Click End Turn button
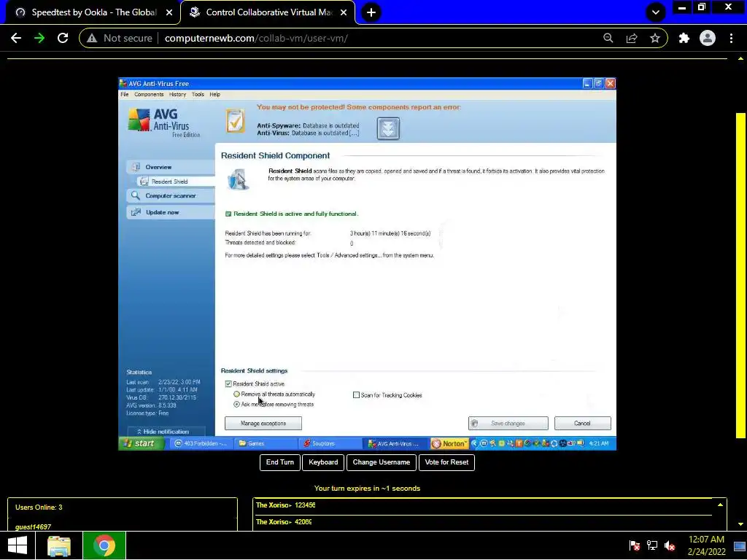The image size is (747, 560). [279, 462]
